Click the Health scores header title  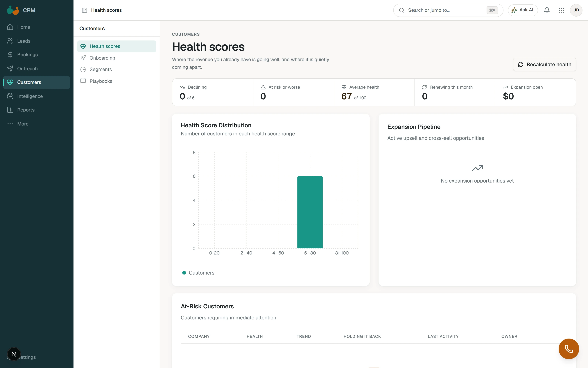(106, 10)
